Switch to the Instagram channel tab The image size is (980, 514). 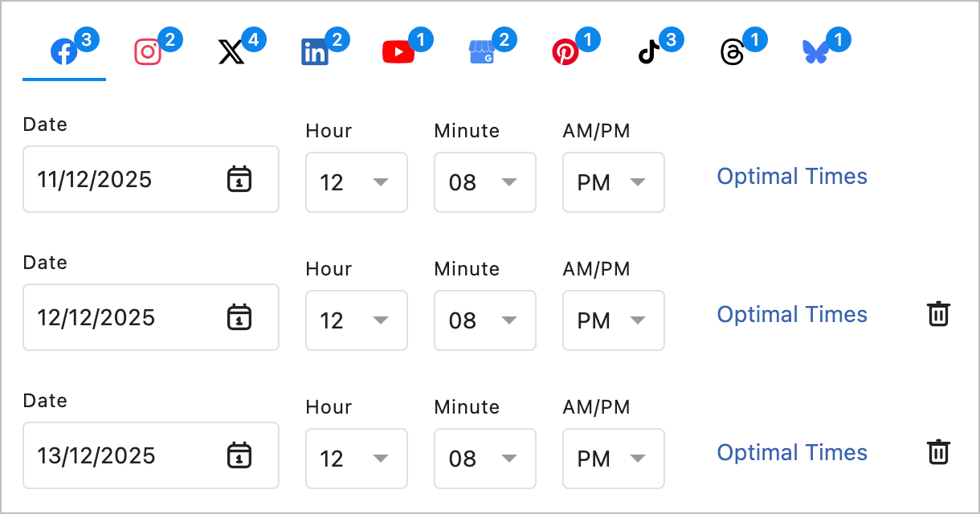146,51
